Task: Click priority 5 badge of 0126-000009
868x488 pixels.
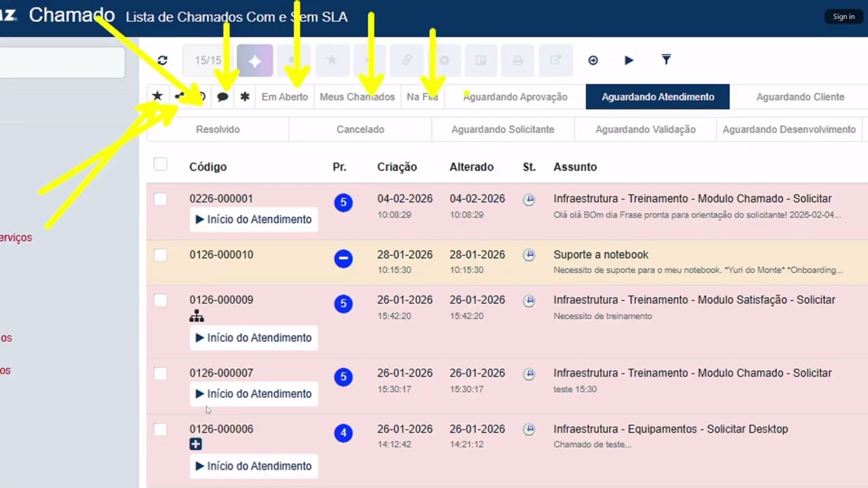Action: pyautogui.click(x=343, y=303)
